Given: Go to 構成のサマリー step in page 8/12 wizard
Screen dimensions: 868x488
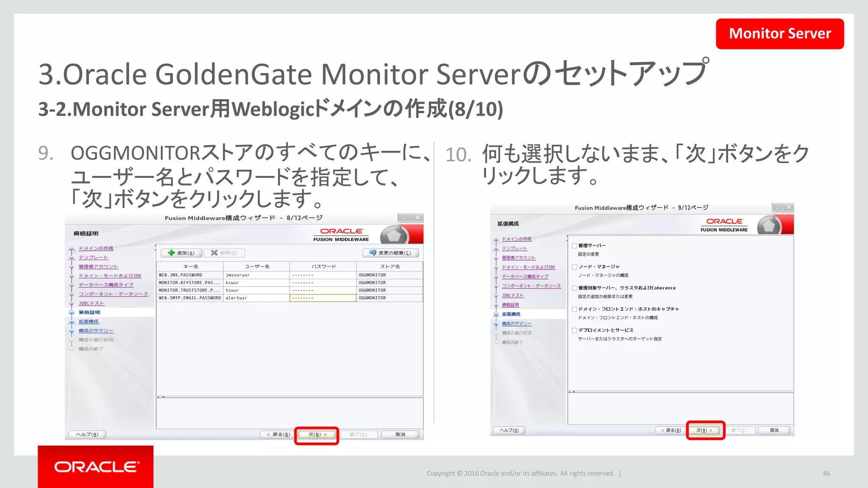Looking at the screenshot, I should [96, 331].
